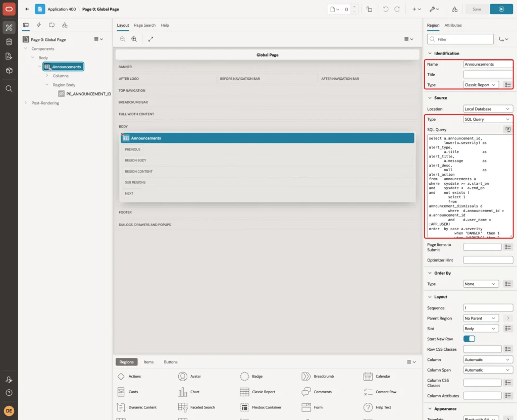Pick Faceted Search region from the gallery
Screen dimensions: 517x420
tap(196, 407)
